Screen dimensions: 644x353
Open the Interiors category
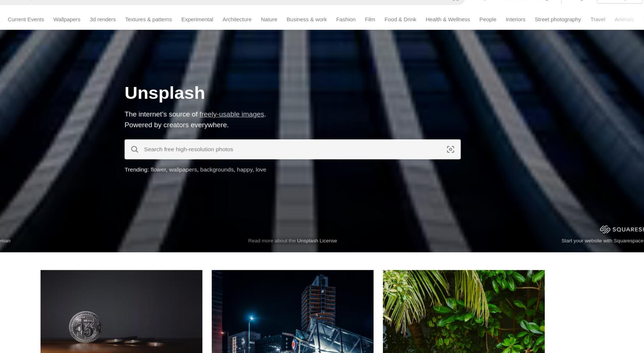click(516, 19)
